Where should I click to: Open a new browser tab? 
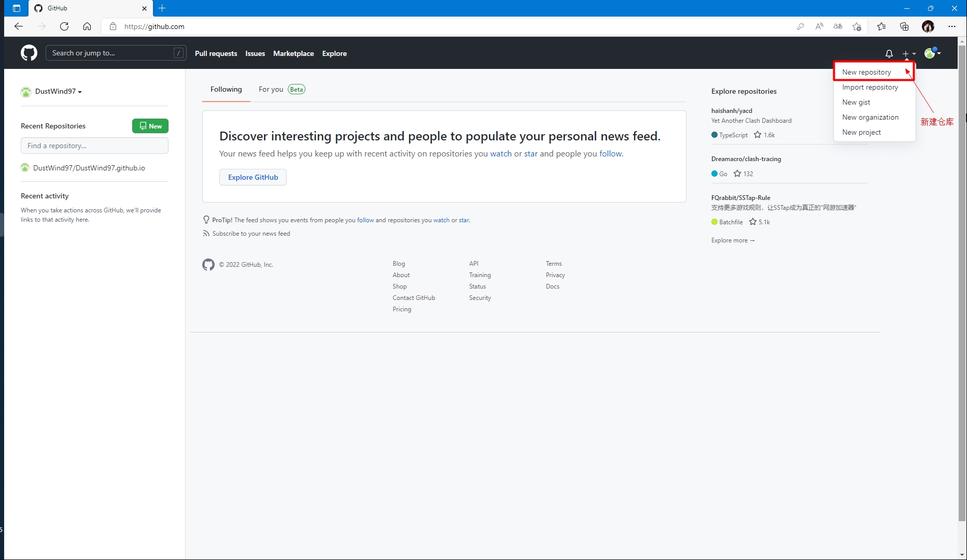(x=162, y=8)
